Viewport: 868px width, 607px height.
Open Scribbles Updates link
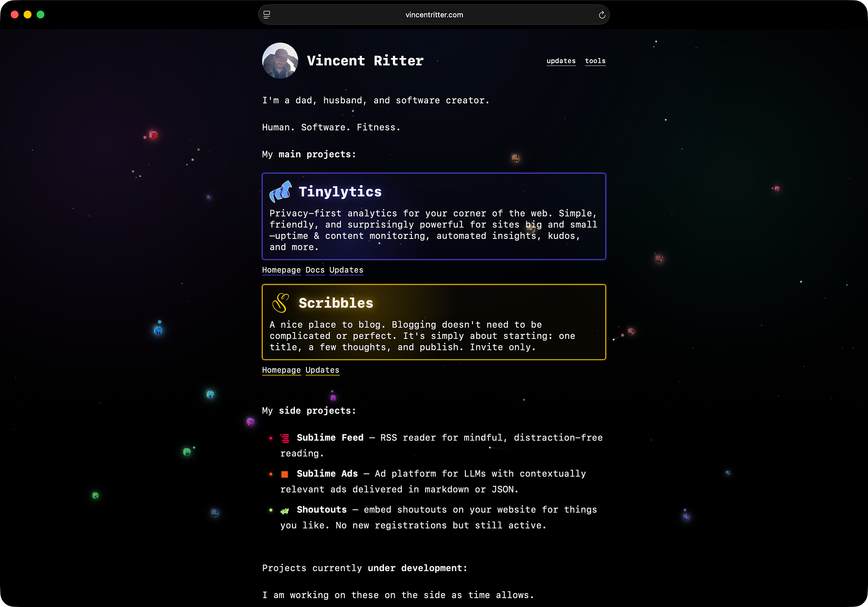click(x=322, y=370)
